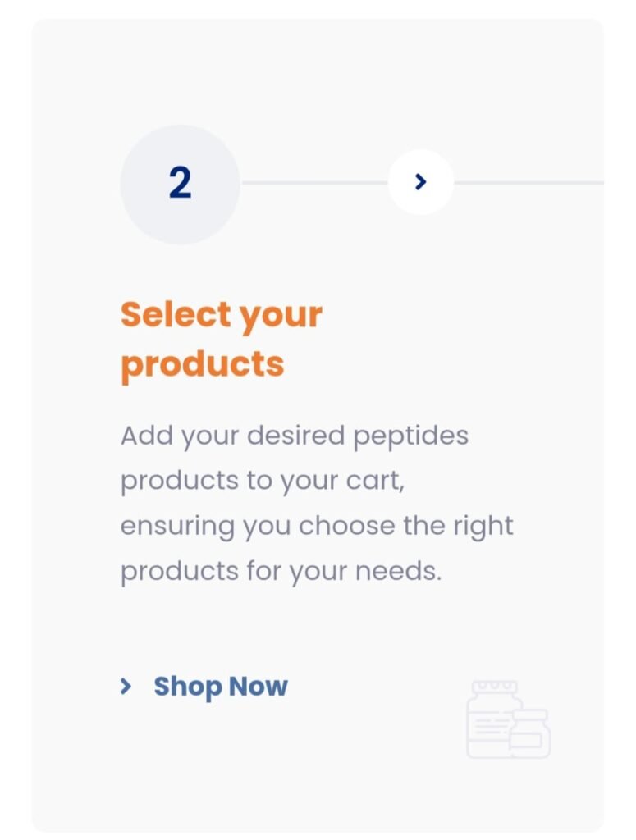The width and height of the screenshot is (636, 840).
Task: Click the bold digit 2
Action: point(180,183)
